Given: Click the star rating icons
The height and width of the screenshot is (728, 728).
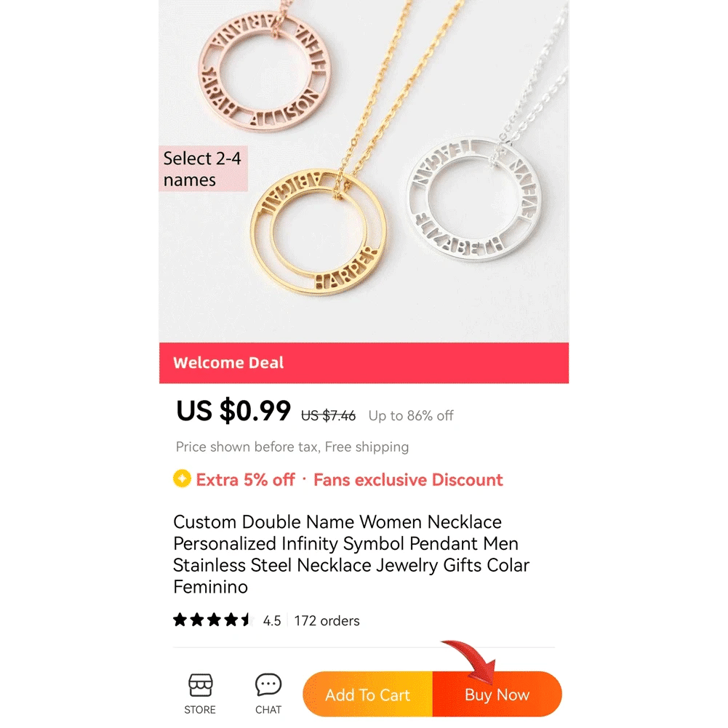Looking at the screenshot, I should coord(213,620).
